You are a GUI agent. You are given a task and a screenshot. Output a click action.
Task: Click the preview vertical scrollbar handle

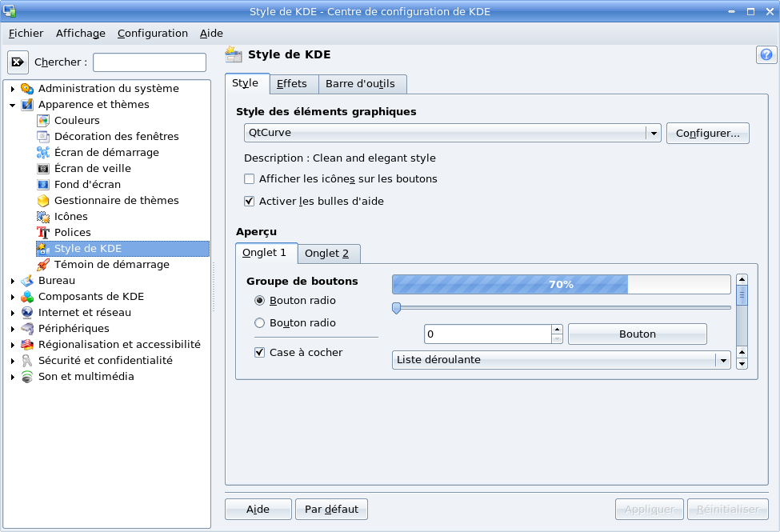[x=742, y=294]
